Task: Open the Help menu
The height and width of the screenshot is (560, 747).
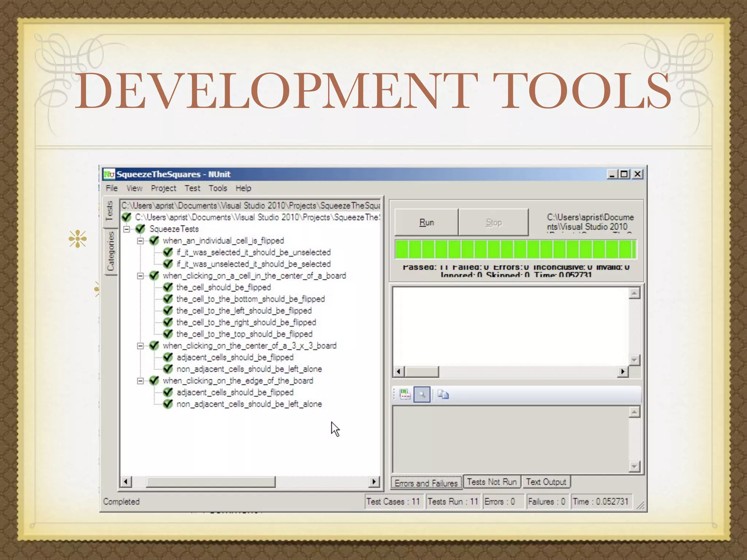Action: (x=243, y=188)
